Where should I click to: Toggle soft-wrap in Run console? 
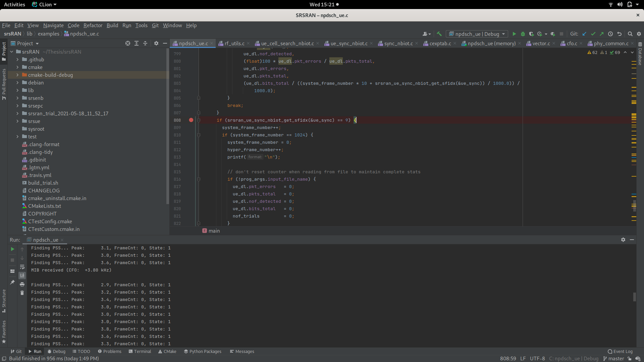pyautogui.click(x=22, y=267)
